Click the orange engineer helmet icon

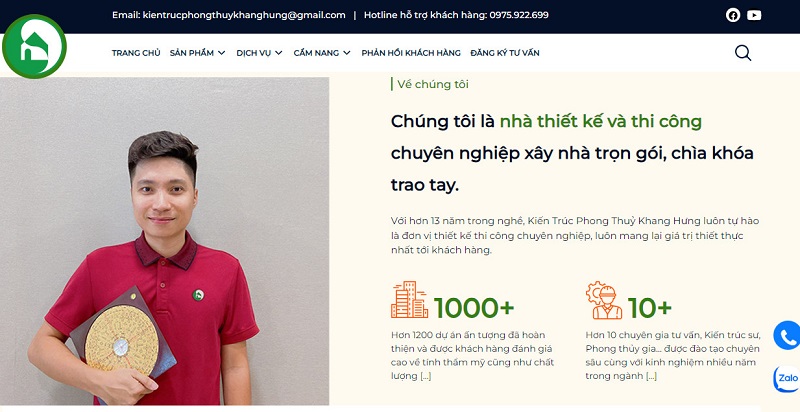[x=604, y=300]
